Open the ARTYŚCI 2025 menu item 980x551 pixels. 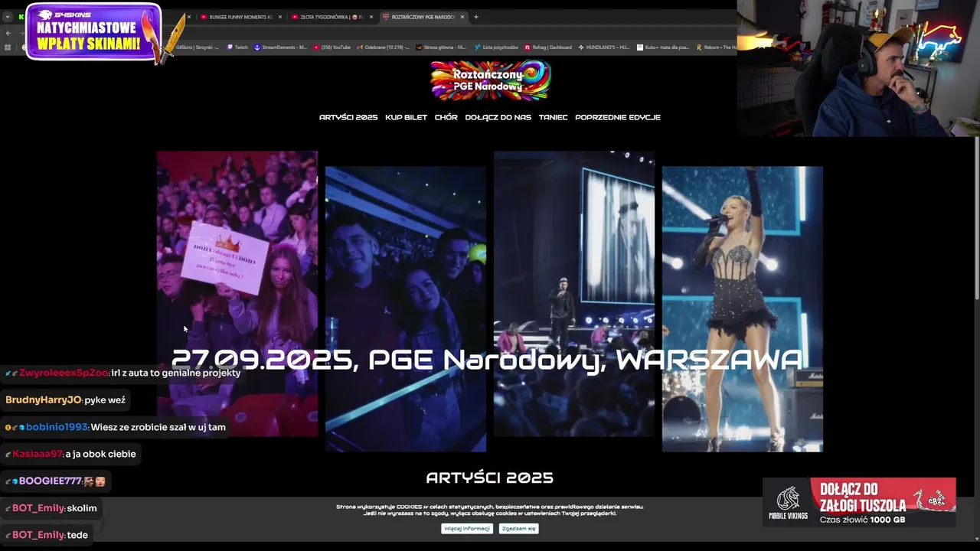coord(348,117)
